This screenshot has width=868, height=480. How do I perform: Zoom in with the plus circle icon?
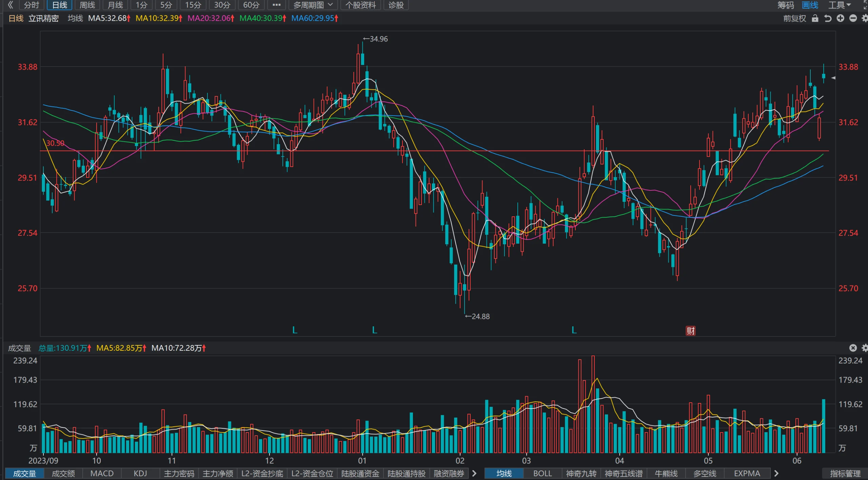(x=840, y=18)
